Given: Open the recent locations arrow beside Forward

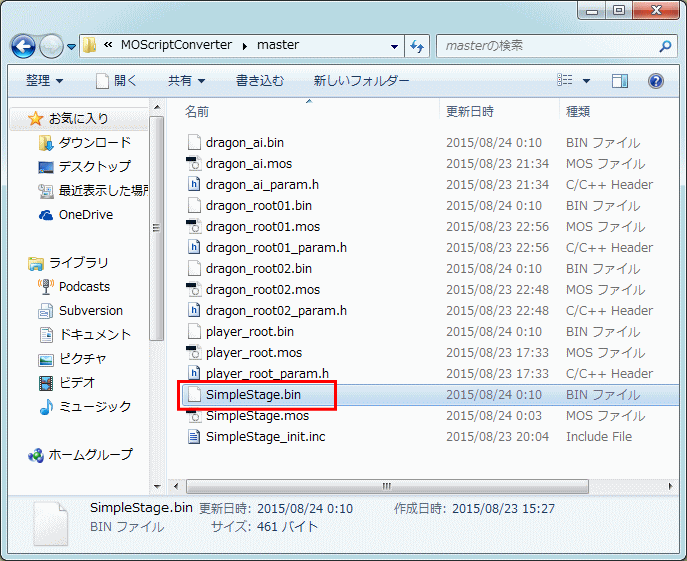Looking at the screenshot, I should [x=72, y=46].
